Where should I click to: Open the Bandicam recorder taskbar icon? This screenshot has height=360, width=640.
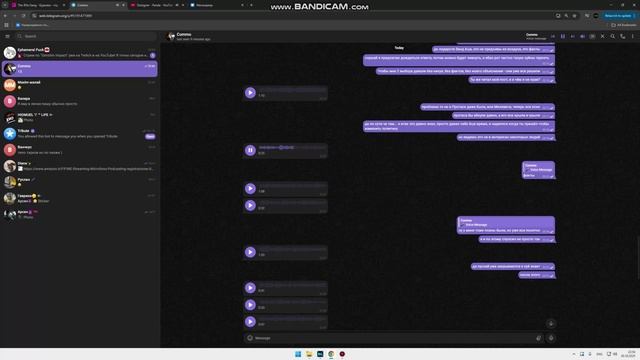[x=342, y=354]
